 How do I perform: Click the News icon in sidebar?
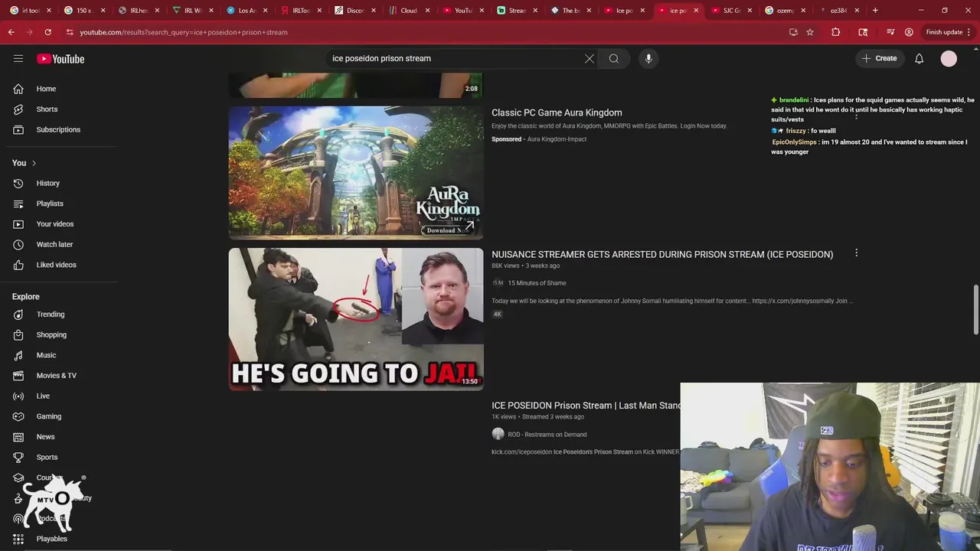[18, 437]
